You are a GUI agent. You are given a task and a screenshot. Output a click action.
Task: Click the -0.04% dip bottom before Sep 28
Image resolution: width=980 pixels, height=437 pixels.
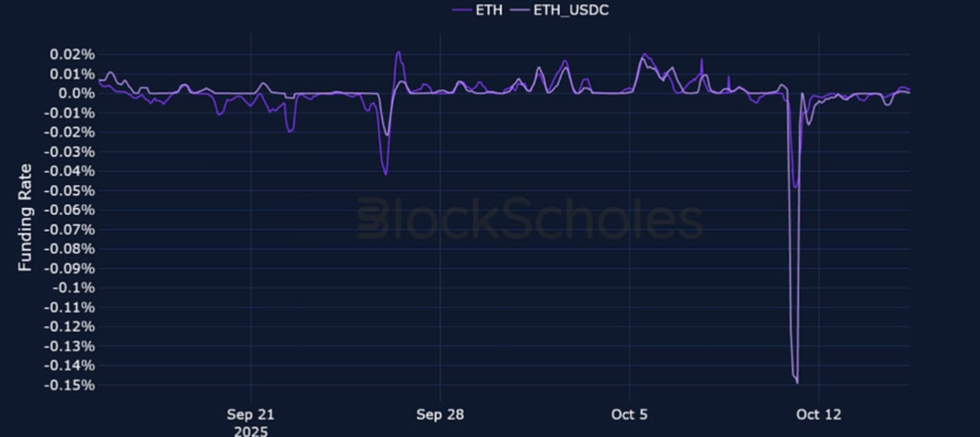click(x=386, y=174)
